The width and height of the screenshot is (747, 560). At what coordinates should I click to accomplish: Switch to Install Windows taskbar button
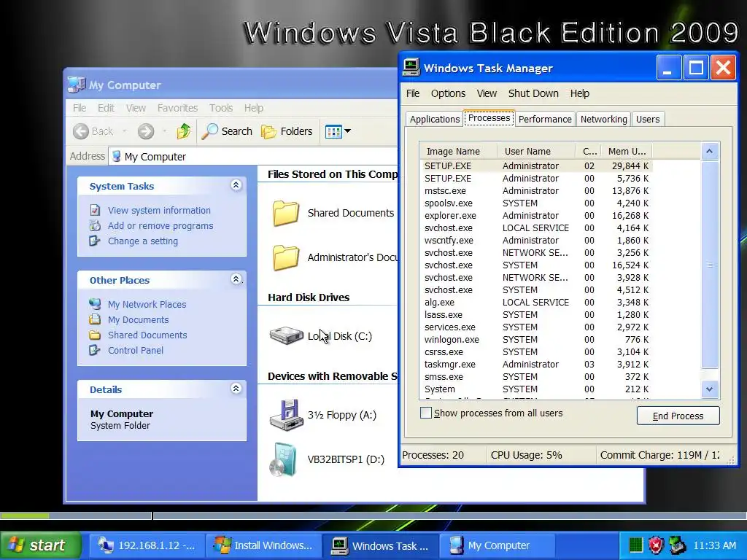(x=263, y=545)
